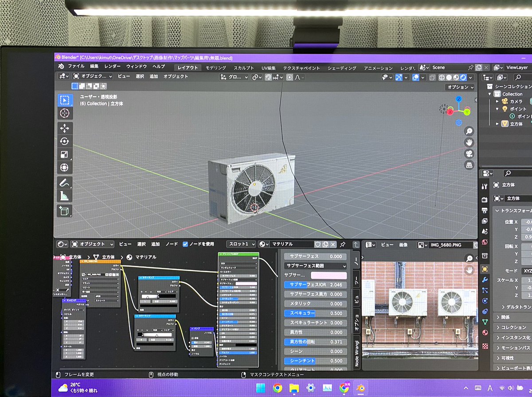Open the Material properties tab
Screen dimensions: 532x397
485,332
